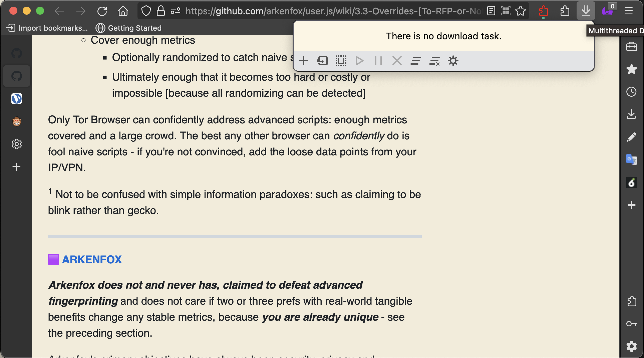Click the select all tasks dashed-square icon
644x358 pixels.
(341, 61)
